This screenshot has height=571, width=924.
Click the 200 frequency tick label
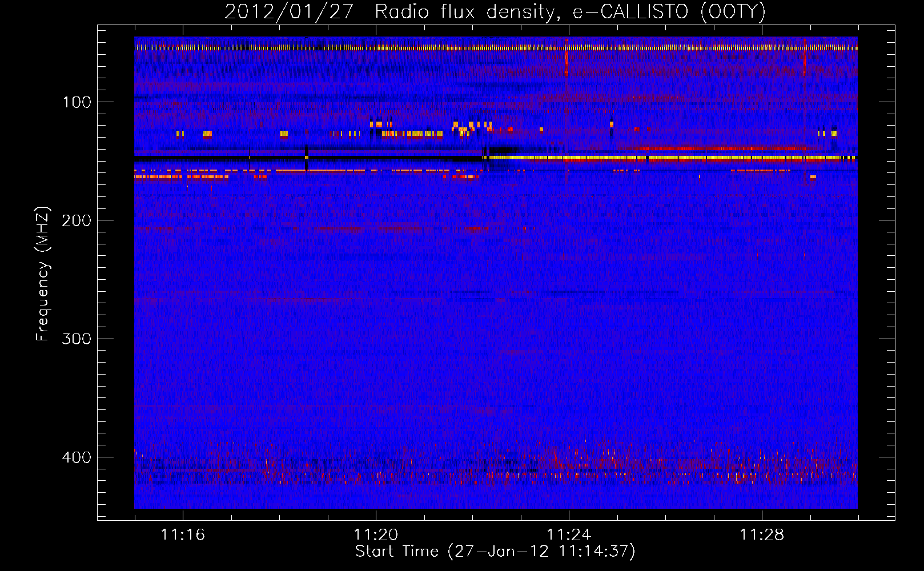[x=77, y=220]
